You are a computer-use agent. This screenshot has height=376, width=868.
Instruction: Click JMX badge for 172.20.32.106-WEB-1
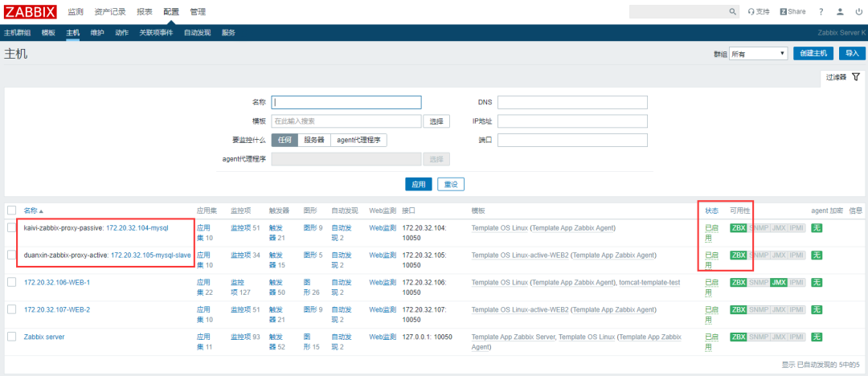click(x=779, y=283)
